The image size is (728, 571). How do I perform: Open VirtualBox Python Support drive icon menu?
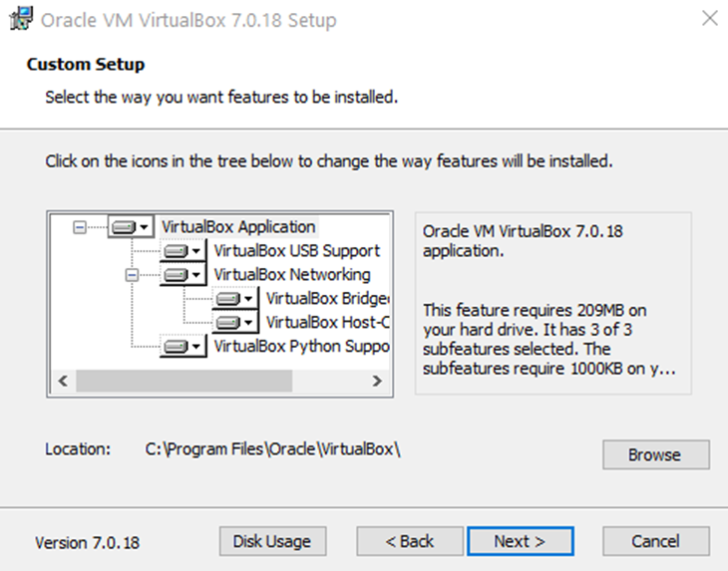pos(182,347)
